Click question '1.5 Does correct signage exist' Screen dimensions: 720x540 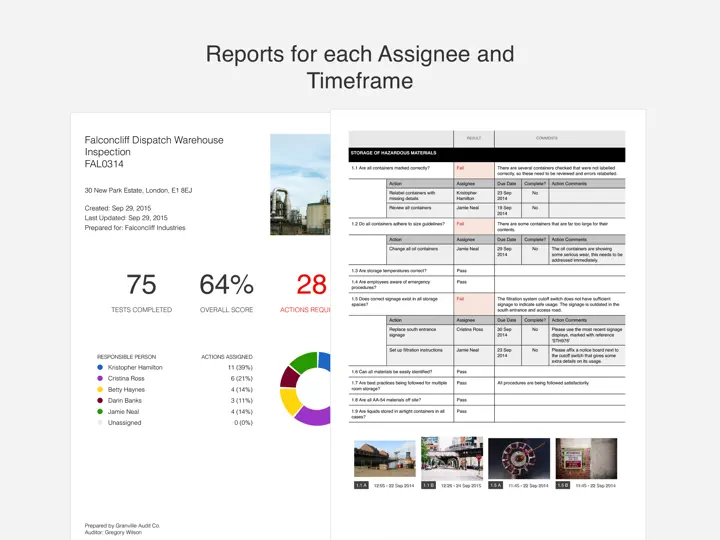click(394, 302)
